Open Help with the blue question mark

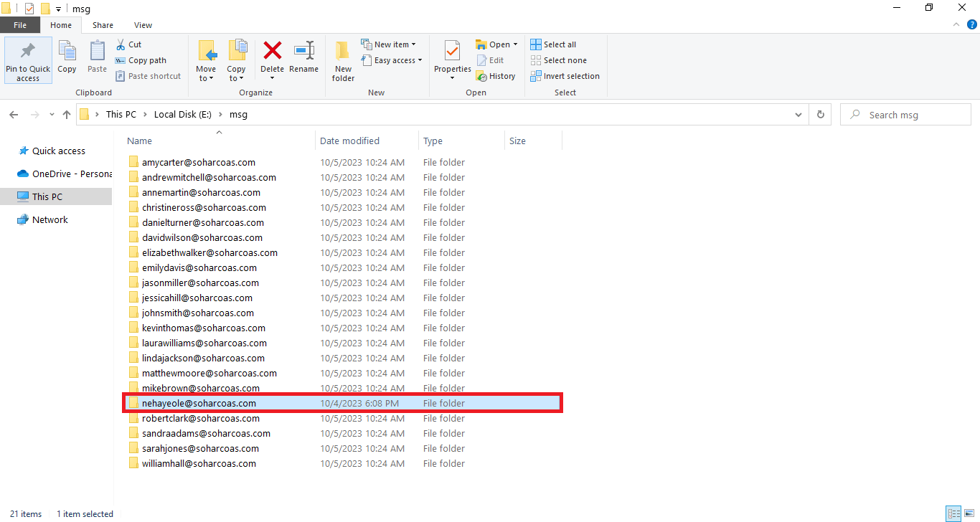click(x=972, y=24)
